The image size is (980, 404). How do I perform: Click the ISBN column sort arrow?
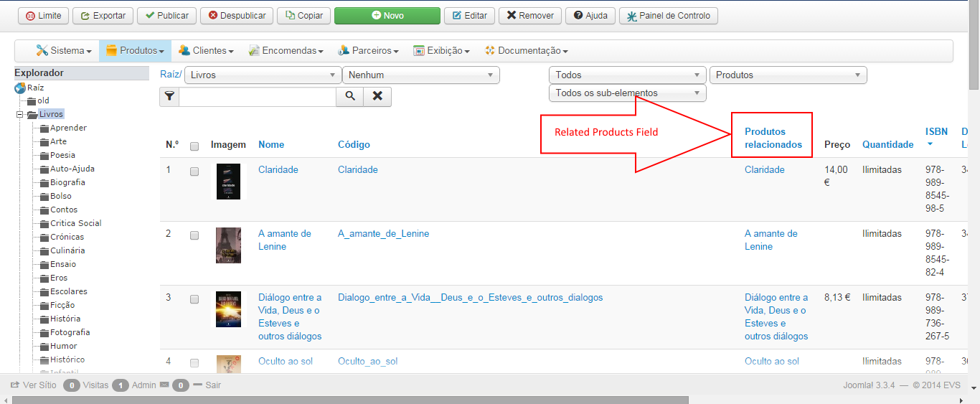tap(930, 144)
